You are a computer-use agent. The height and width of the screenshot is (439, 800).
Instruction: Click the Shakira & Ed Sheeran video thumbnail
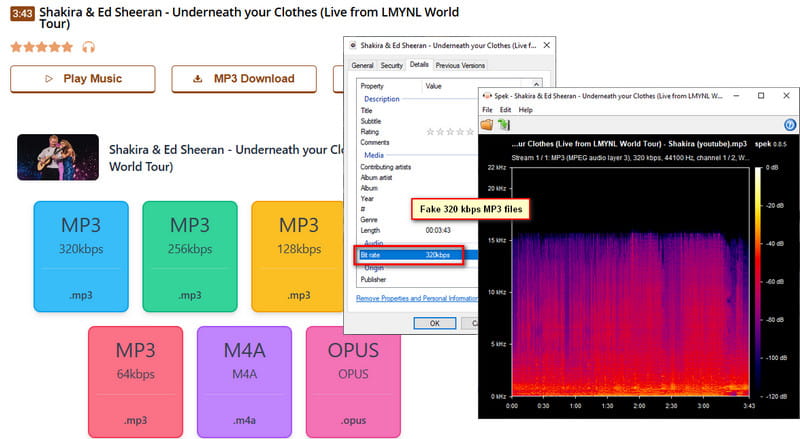(58, 157)
